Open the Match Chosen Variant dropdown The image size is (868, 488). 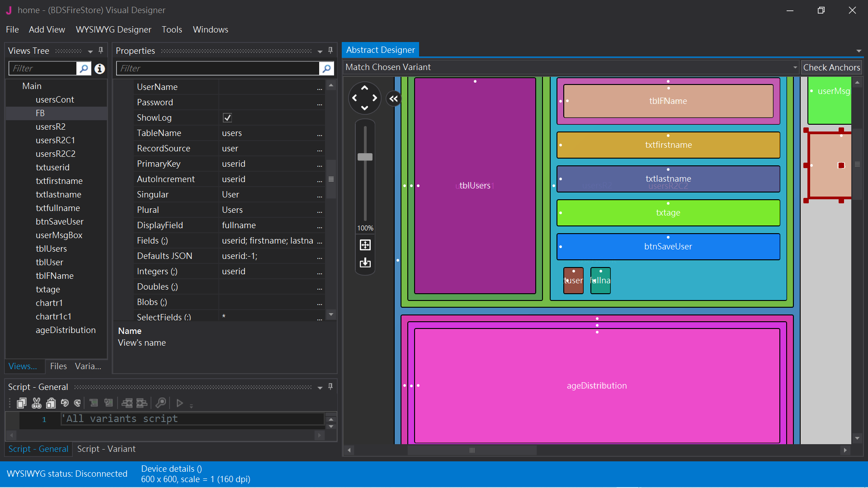pos(795,67)
